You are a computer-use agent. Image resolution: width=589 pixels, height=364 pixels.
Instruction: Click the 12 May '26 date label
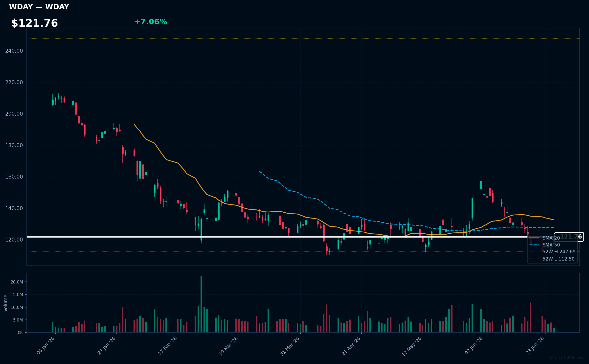(412, 346)
